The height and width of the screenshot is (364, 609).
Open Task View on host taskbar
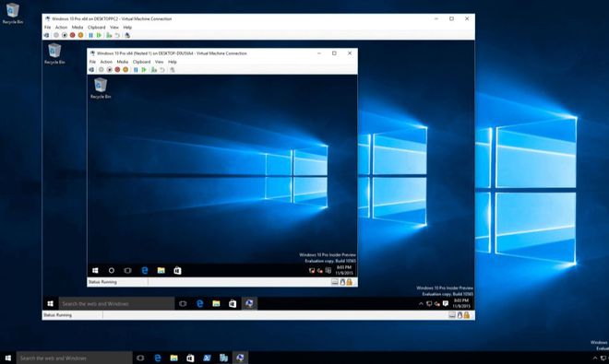(x=140, y=358)
